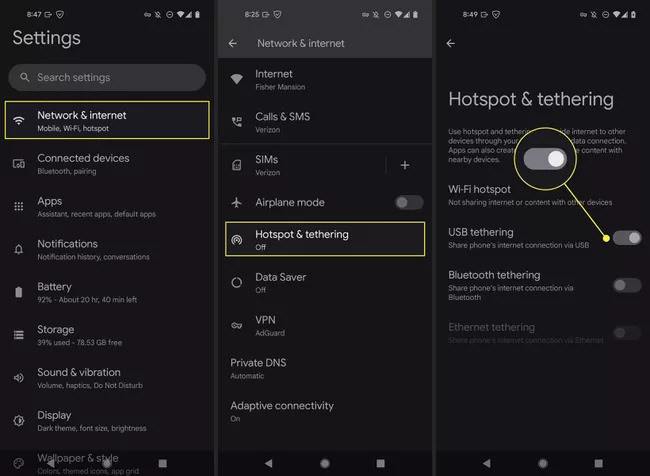This screenshot has width=650, height=476.
Task: Tap the Data Saver circle icon
Action: coord(237,282)
